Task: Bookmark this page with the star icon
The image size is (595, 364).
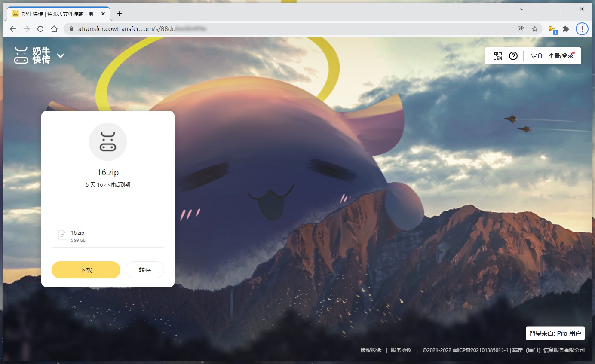Action: pyautogui.click(x=535, y=29)
